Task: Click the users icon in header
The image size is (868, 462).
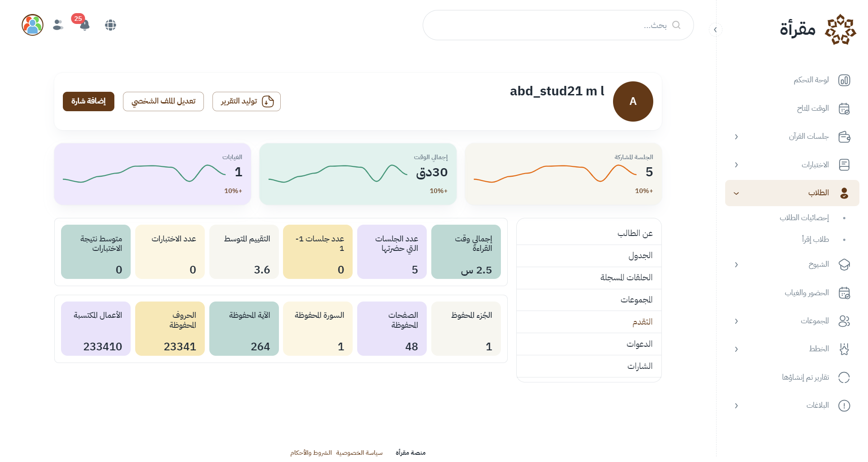Action: [58, 25]
